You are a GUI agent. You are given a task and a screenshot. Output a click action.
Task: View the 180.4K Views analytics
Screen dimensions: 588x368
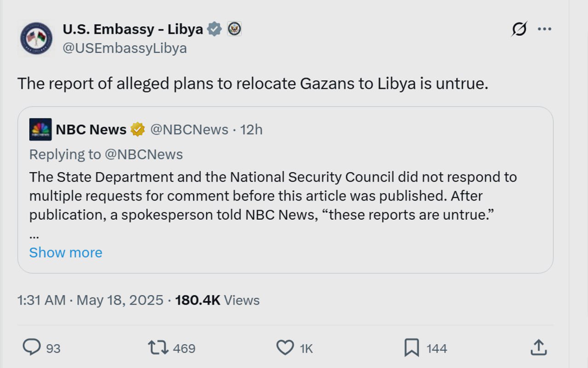217,300
